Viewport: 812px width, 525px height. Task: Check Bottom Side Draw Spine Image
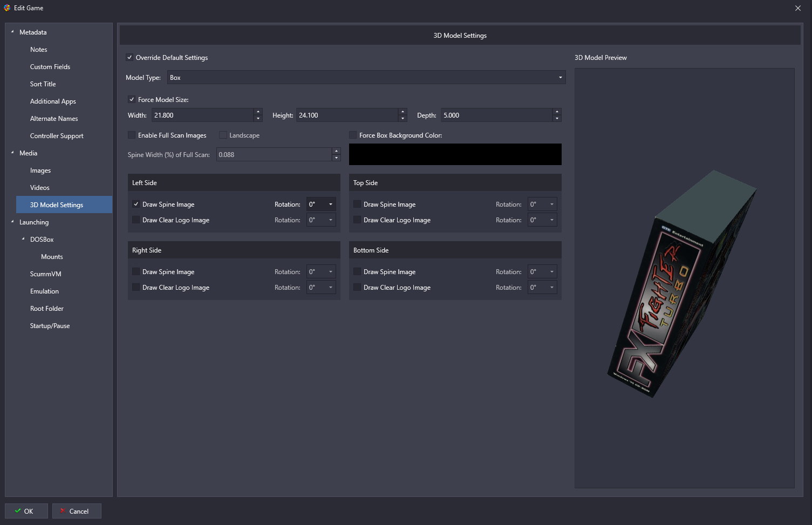tap(357, 271)
